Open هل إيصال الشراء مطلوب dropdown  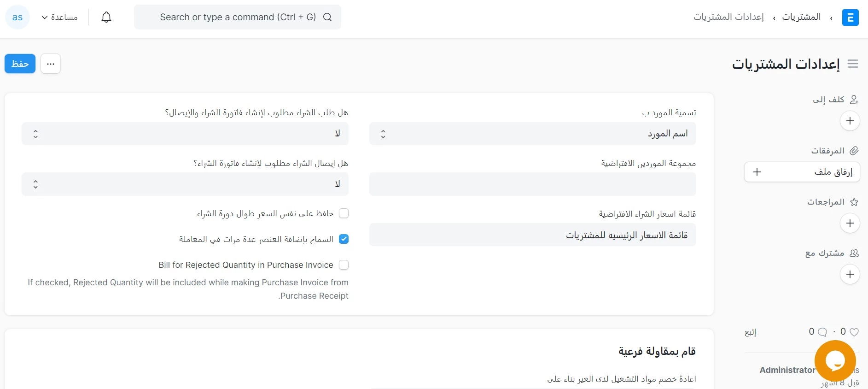coord(185,184)
